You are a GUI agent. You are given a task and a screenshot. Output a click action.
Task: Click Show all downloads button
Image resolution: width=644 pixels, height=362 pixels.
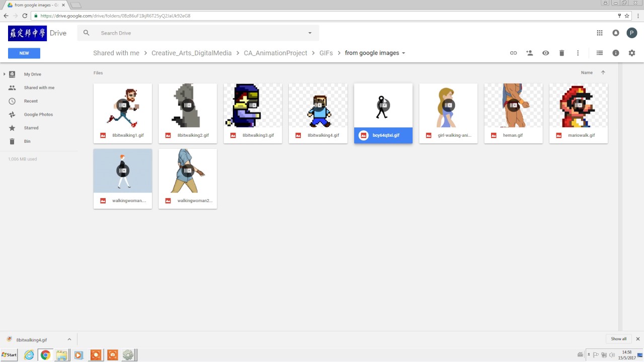point(619,339)
